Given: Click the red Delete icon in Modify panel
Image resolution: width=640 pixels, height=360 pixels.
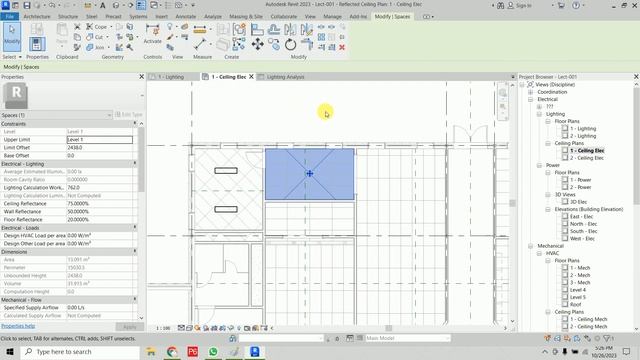Looking at the screenshot, I should (x=342, y=47).
